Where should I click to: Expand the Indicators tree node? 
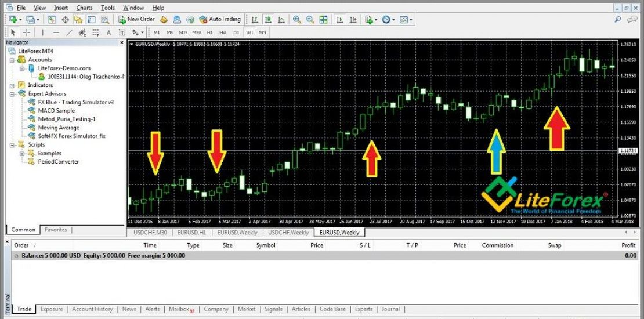15,85
